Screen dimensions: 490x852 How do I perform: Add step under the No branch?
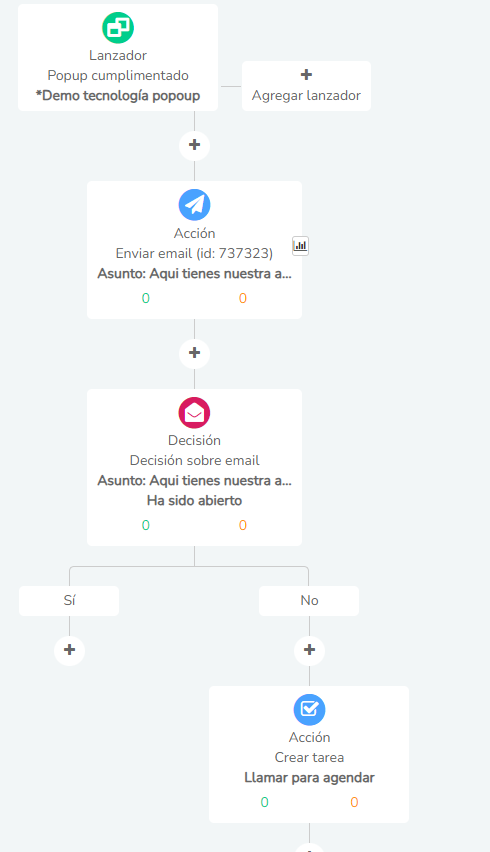(310, 650)
